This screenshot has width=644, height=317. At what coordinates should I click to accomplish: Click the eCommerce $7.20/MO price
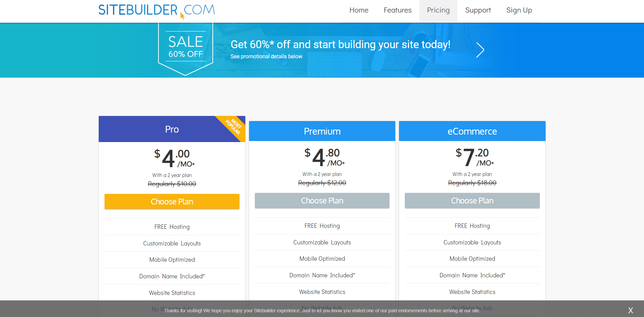475,157
